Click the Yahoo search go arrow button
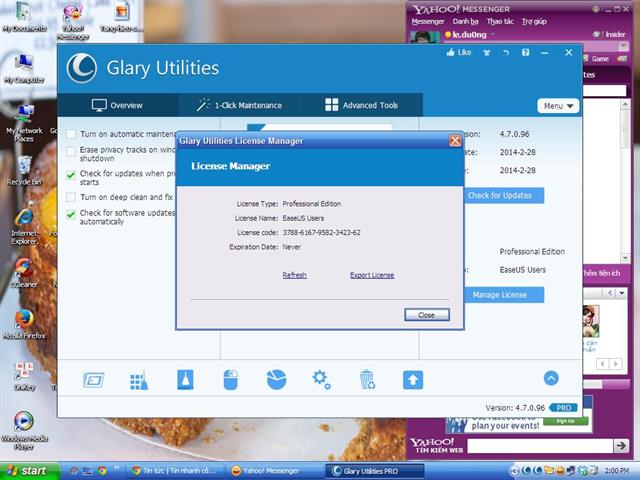This screenshot has width=640, height=480. [621, 446]
